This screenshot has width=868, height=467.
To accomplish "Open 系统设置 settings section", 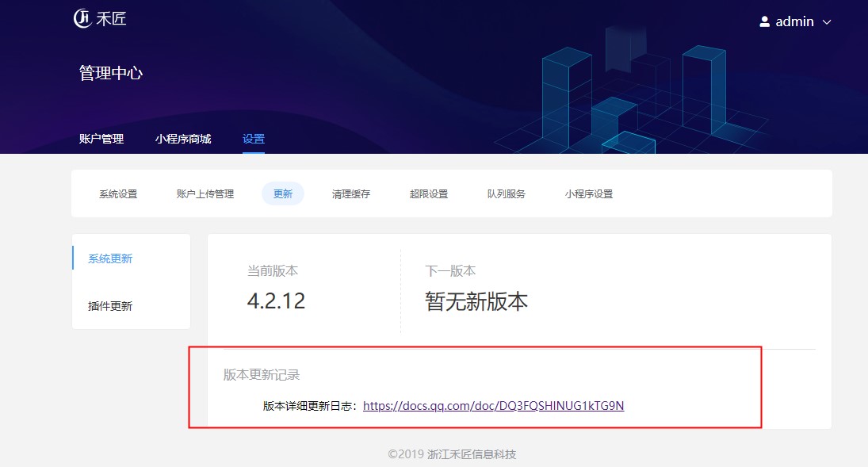I will click(117, 193).
